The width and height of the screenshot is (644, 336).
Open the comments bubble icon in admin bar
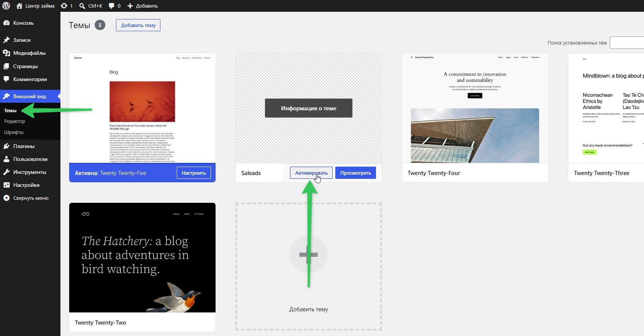tap(111, 6)
